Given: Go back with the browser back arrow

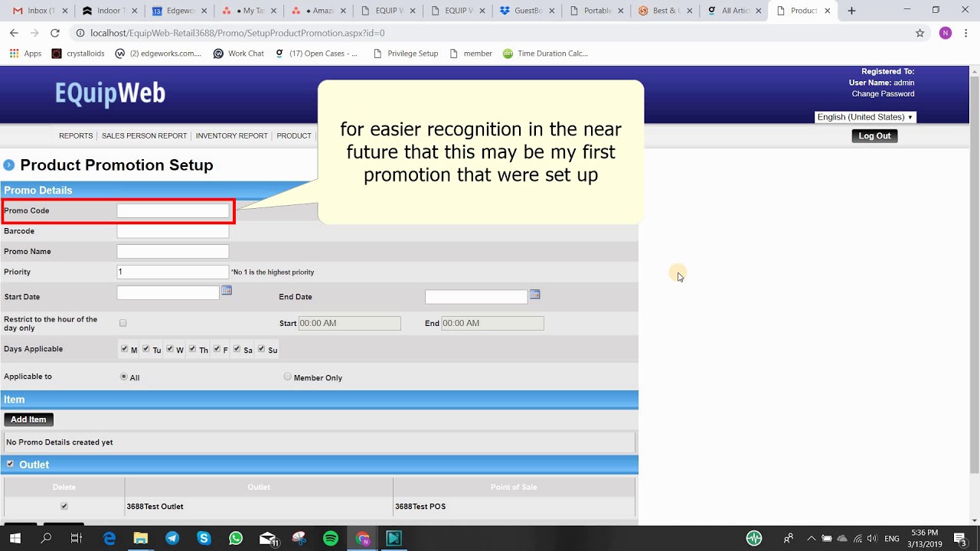Looking at the screenshot, I should click(x=14, y=33).
